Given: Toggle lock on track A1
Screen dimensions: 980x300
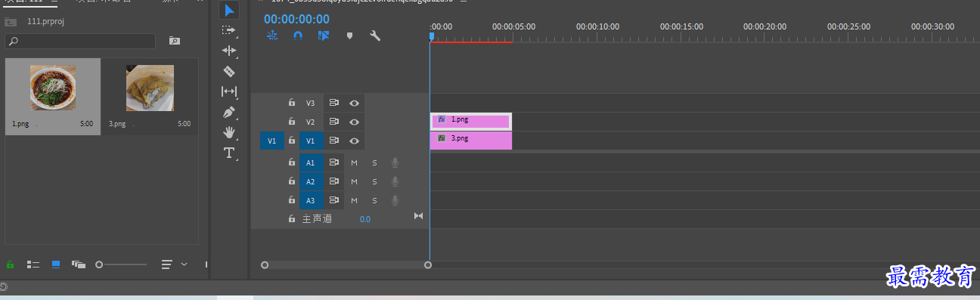Looking at the screenshot, I should pyautogui.click(x=292, y=162).
